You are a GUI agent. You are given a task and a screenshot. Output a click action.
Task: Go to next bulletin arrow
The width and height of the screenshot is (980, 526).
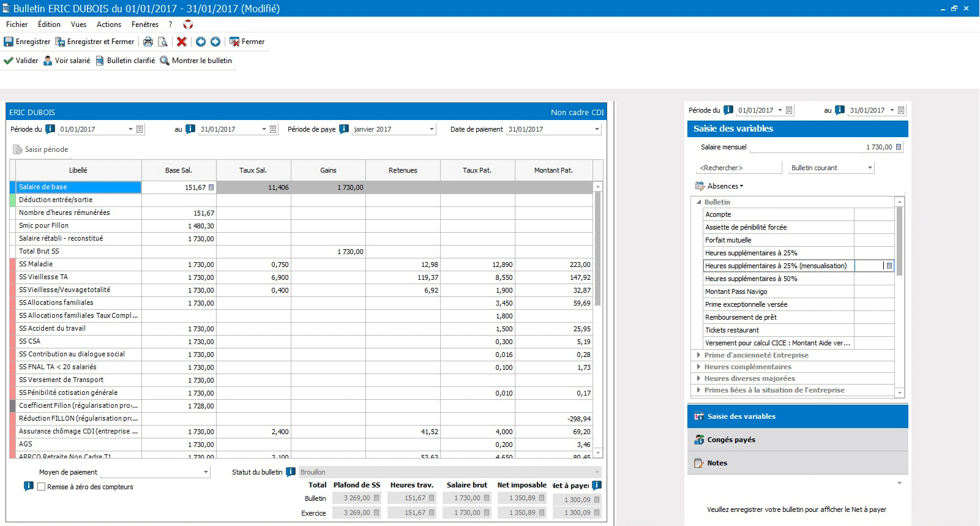215,42
